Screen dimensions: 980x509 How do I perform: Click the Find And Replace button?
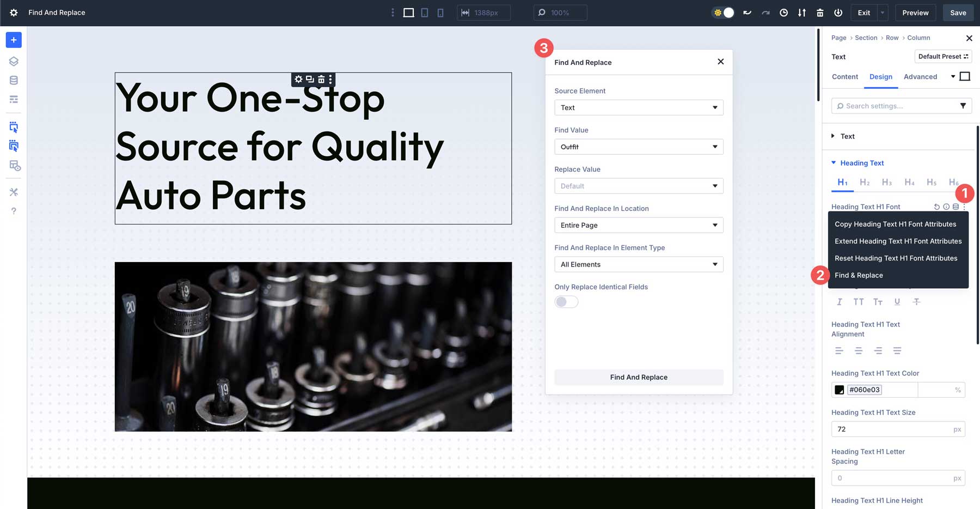[x=638, y=377]
